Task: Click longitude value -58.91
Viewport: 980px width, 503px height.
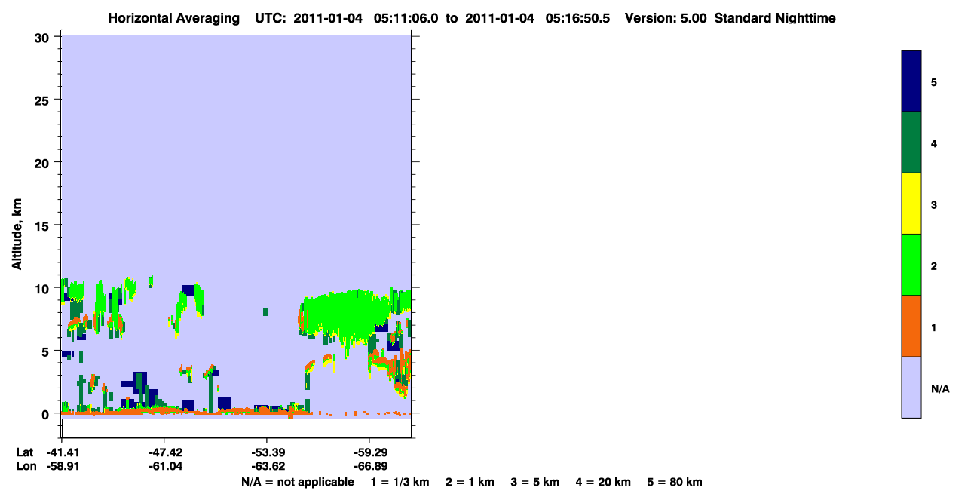Action: click(x=62, y=466)
